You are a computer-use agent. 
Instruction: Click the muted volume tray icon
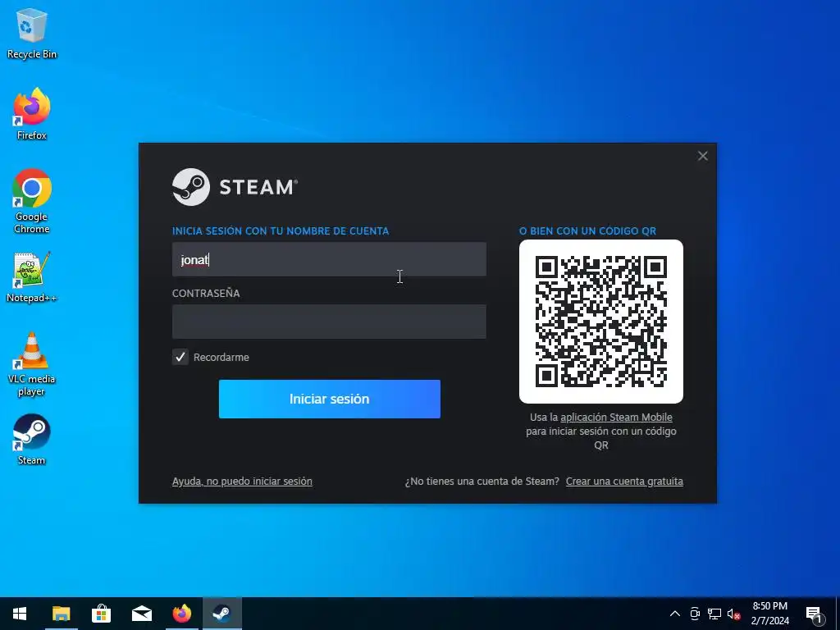[x=733, y=614]
